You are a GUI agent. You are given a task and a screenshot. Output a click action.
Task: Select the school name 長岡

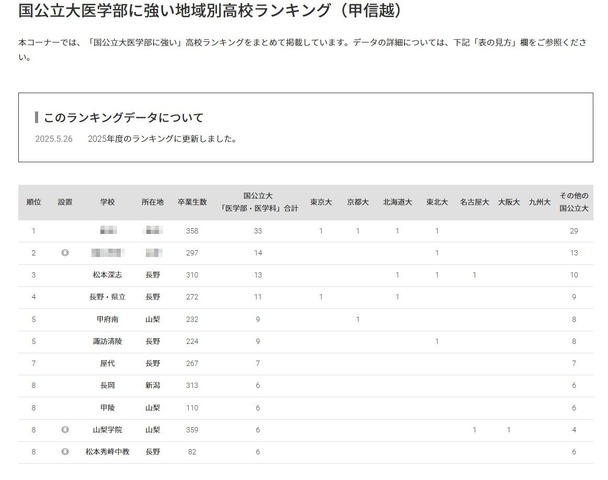point(107,385)
